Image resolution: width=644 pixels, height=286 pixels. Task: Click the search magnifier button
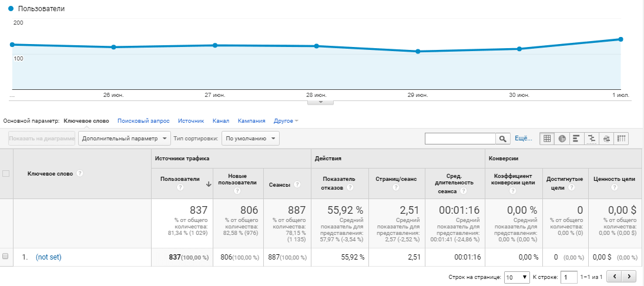point(503,139)
